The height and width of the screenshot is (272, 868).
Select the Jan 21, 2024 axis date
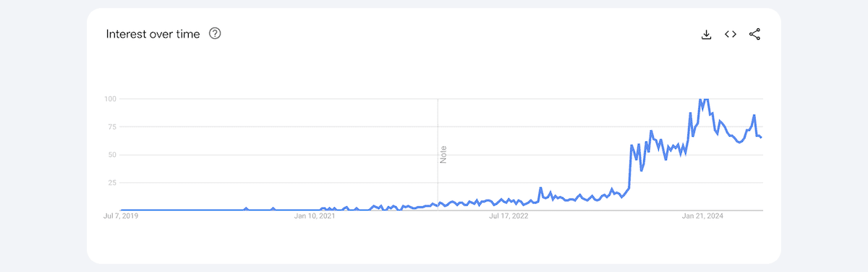pyautogui.click(x=703, y=216)
